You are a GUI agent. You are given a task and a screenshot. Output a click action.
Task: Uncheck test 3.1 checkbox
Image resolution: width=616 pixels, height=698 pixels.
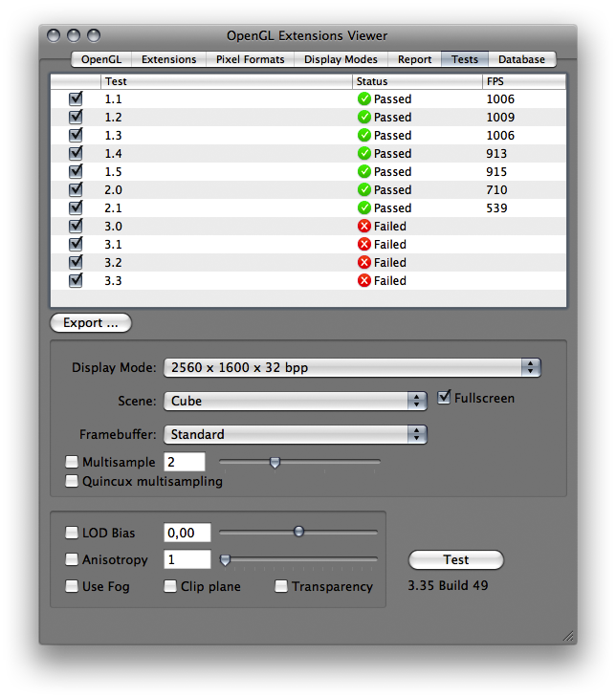(76, 245)
